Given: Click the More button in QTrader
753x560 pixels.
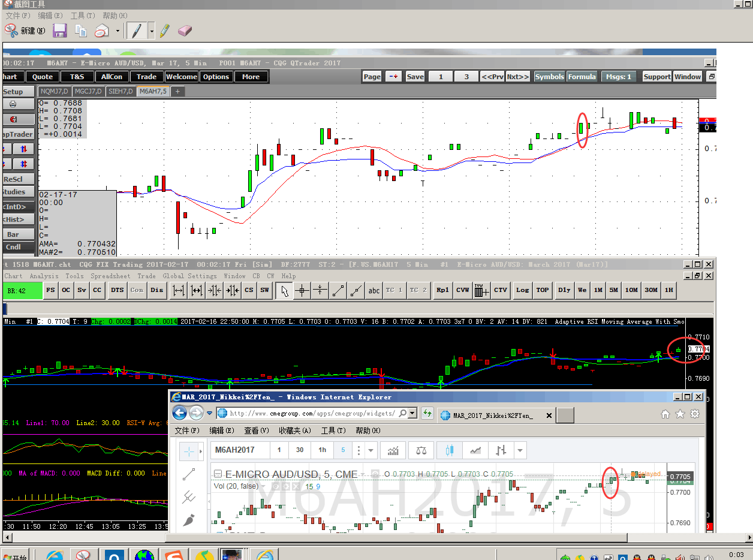Looking at the screenshot, I should click(x=251, y=77).
